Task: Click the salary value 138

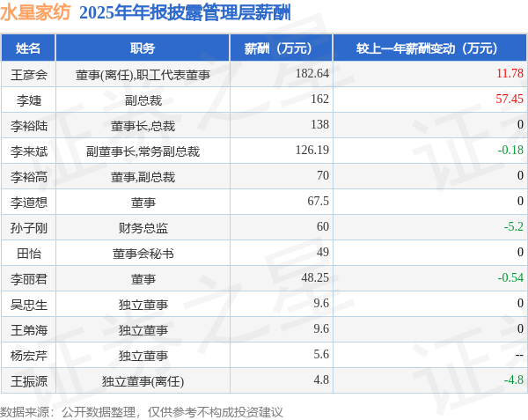Action: click(x=320, y=124)
